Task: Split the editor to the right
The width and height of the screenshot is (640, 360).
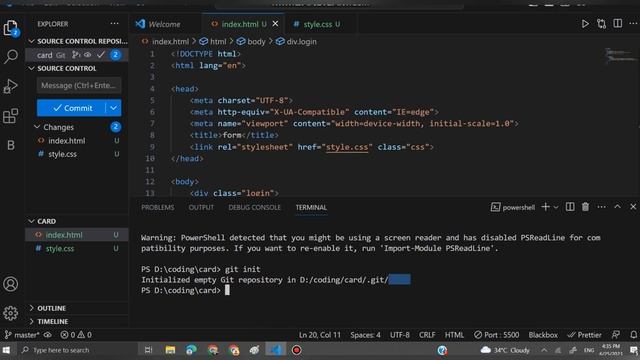Action: tap(618, 24)
